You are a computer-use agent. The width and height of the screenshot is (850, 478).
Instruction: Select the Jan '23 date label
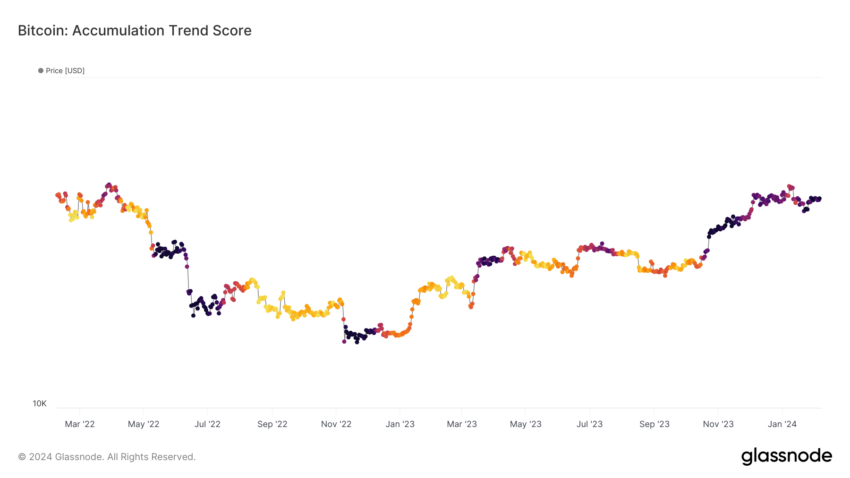tap(400, 424)
